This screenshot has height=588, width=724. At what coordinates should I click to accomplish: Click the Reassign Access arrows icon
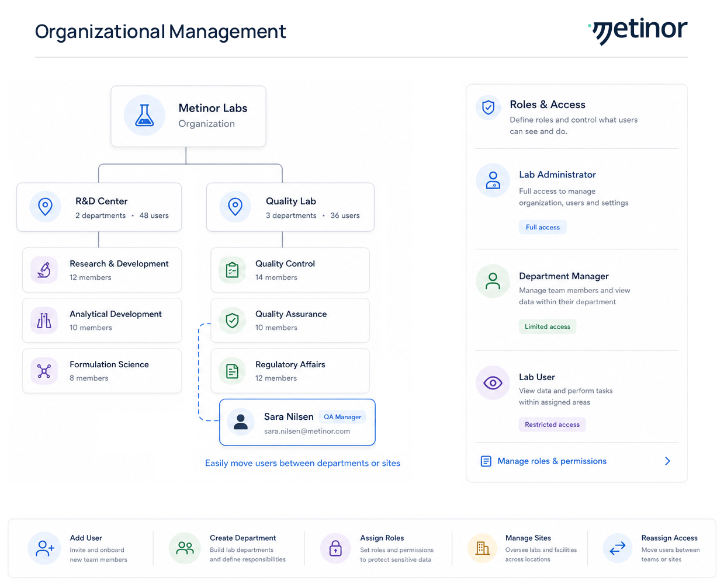[x=618, y=548]
